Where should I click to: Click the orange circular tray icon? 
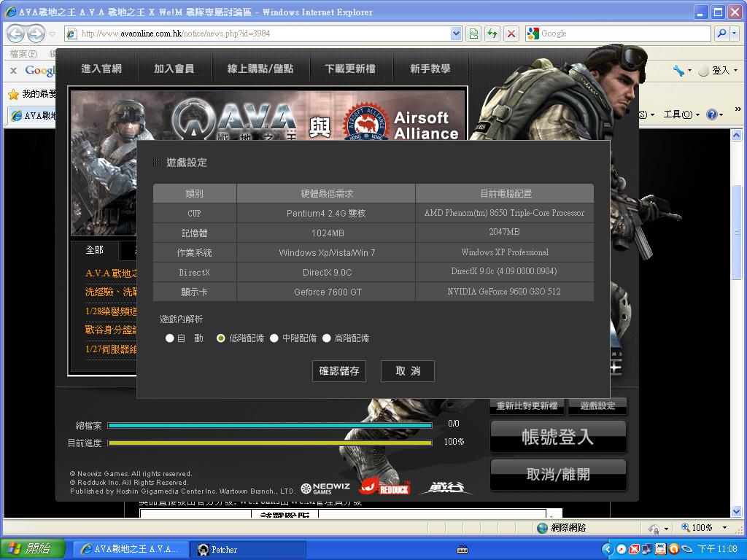(x=673, y=550)
